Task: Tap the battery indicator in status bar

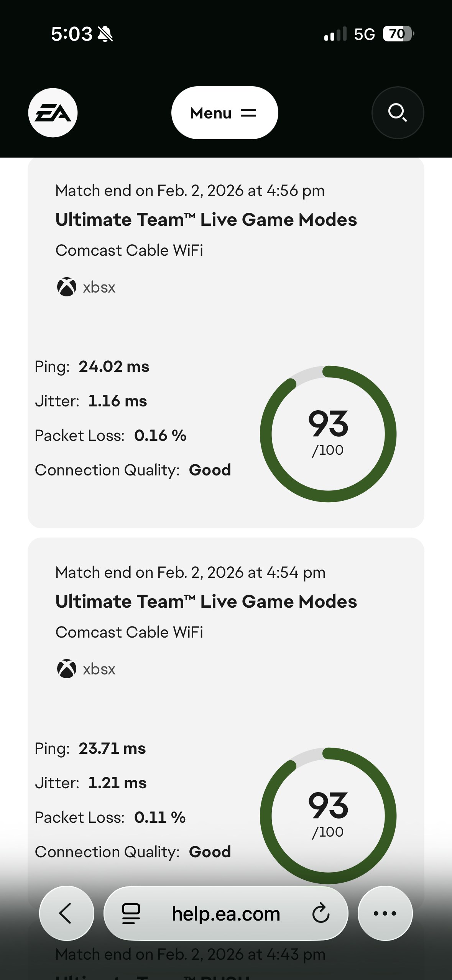Action: pos(398,34)
